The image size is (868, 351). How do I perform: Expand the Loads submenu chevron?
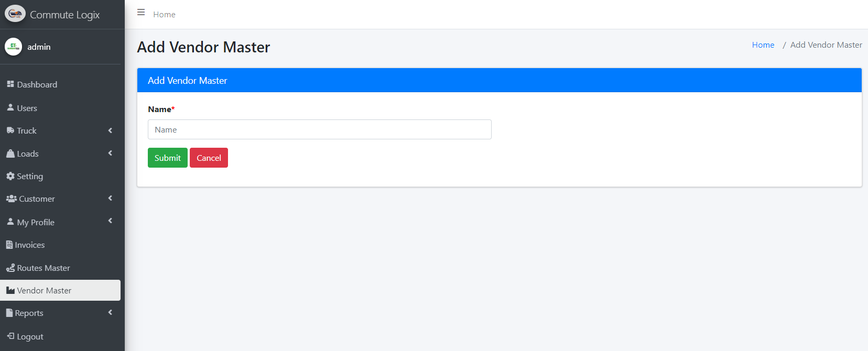pos(110,153)
